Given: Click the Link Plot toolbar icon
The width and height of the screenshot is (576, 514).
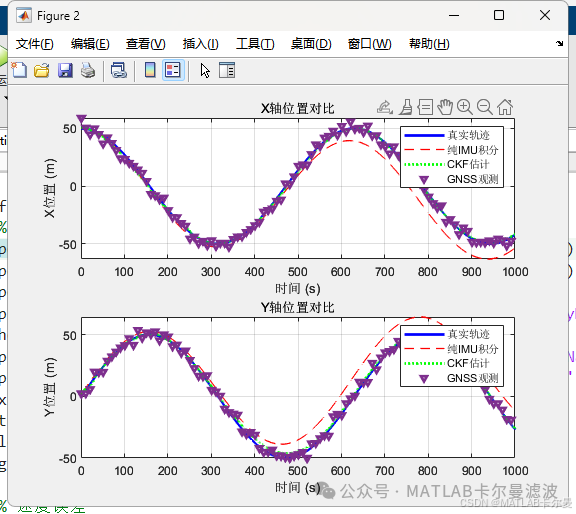Looking at the screenshot, I should (x=119, y=70).
